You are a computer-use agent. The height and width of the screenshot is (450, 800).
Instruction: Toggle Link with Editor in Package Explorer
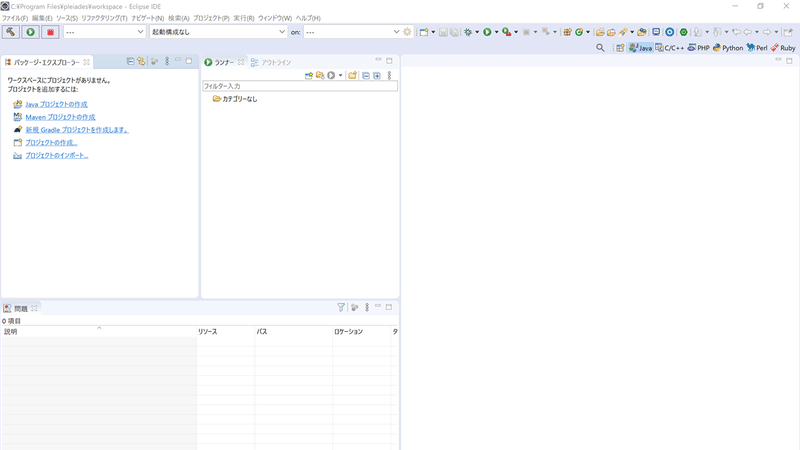(141, 61)
